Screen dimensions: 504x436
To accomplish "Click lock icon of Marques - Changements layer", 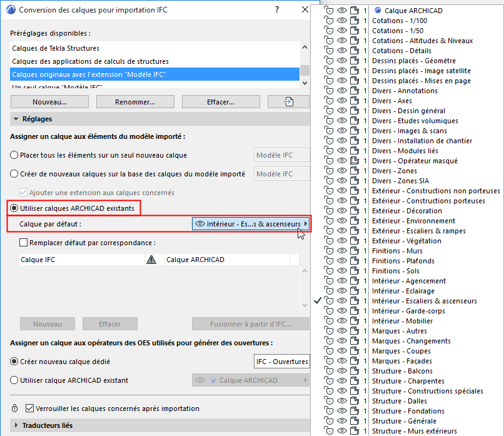I will click(328, 341).
